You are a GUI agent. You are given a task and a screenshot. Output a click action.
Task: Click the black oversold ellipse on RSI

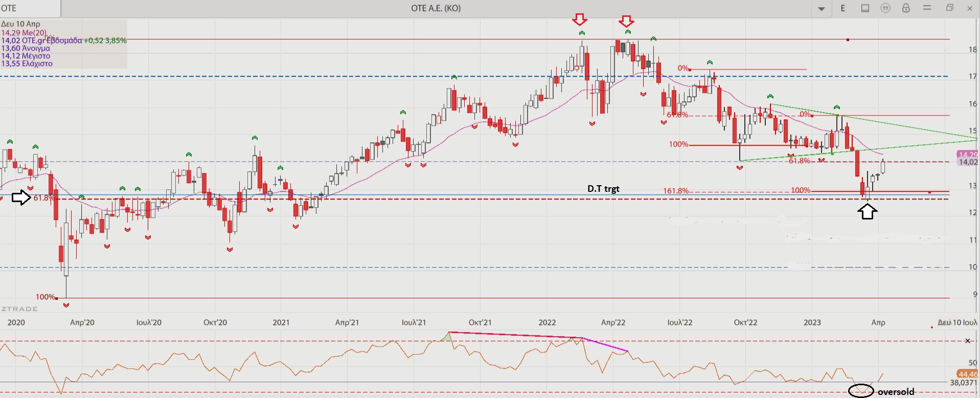(x=861, y=390)
